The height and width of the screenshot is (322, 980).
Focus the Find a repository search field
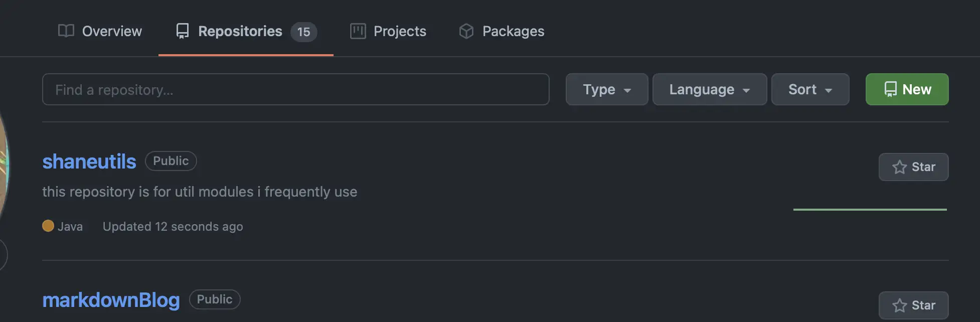pyautogui.click(x=296, y=89)
